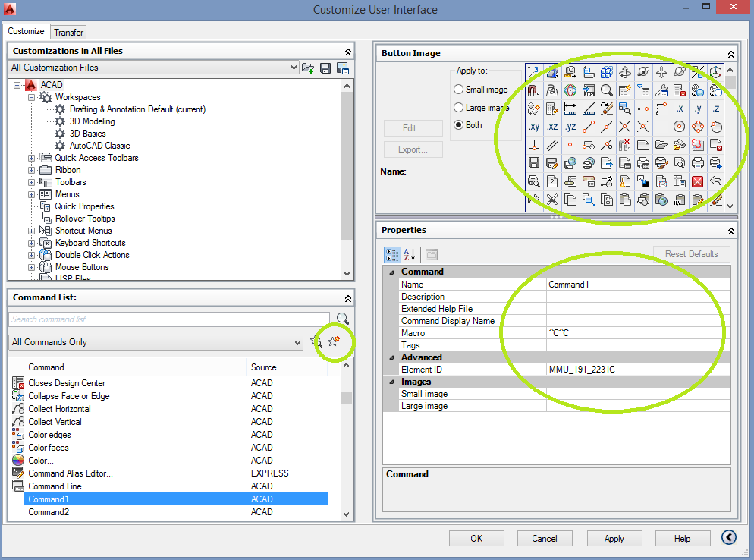Select the .xy point filter icon
Screen dimensions: 754x560
(534, 127)
